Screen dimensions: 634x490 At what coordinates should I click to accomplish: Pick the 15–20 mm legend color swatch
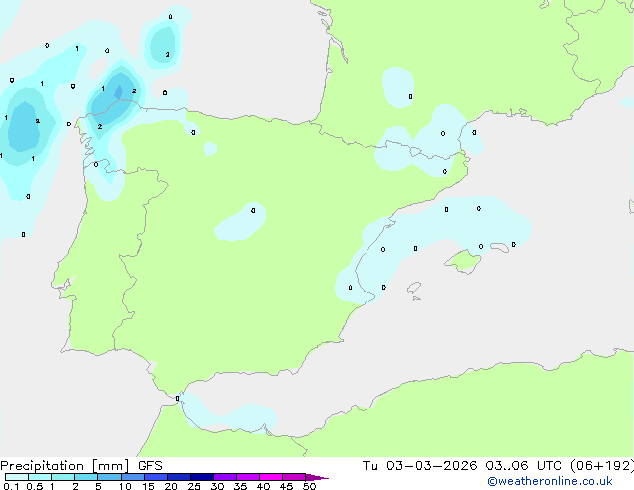pyautogui.click(x=156, y=477)
